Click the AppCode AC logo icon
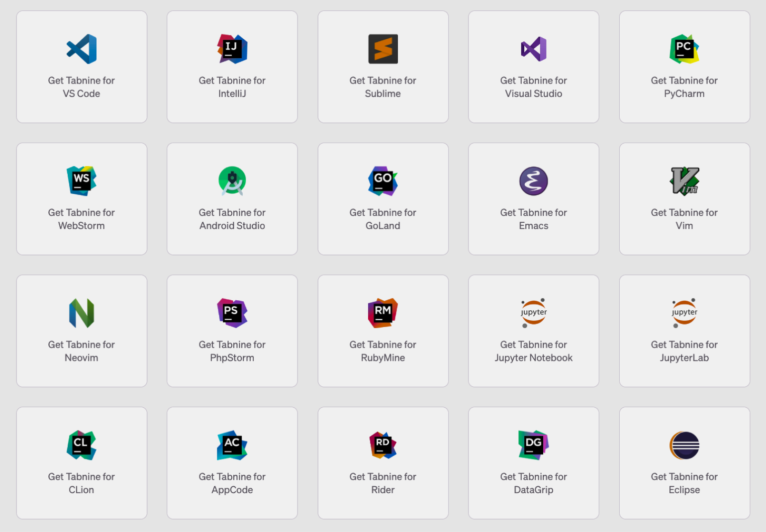This screenshot has width=766, height=532. click(232, 445)
